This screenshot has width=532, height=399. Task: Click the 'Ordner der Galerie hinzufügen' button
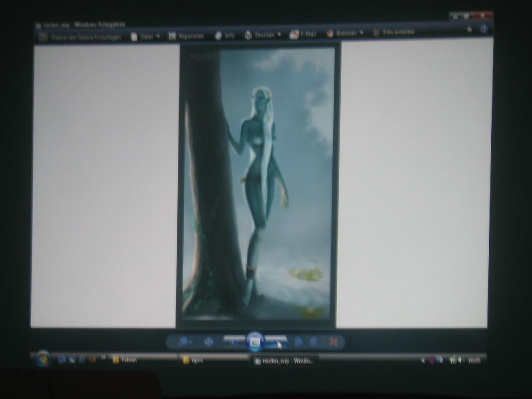coord(80,37)
